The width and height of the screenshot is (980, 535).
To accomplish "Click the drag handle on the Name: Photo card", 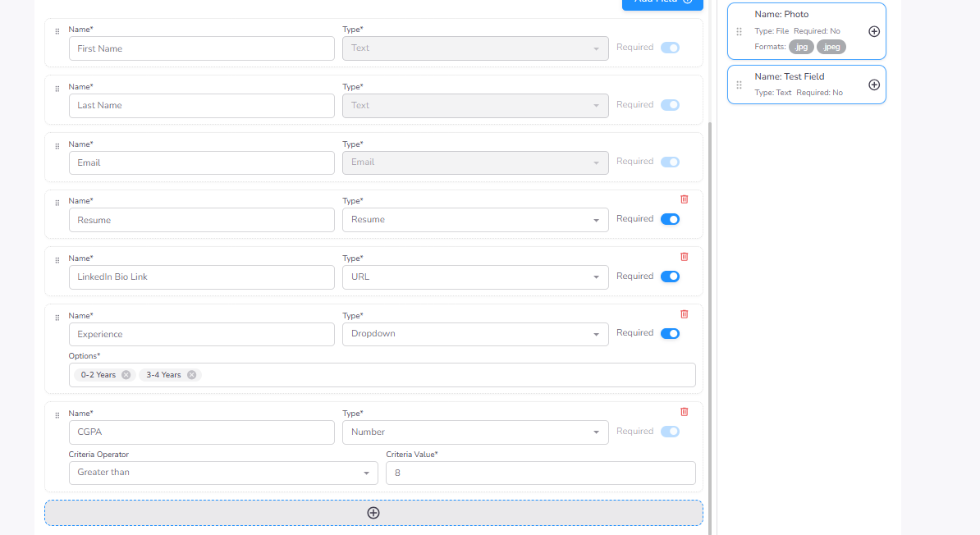I will point(739,30).
